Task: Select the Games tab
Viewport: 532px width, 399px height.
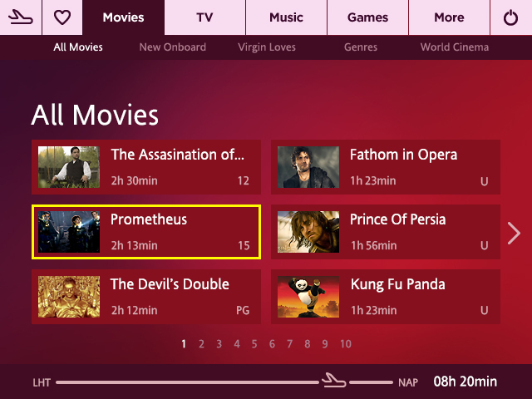Action: 367,17
